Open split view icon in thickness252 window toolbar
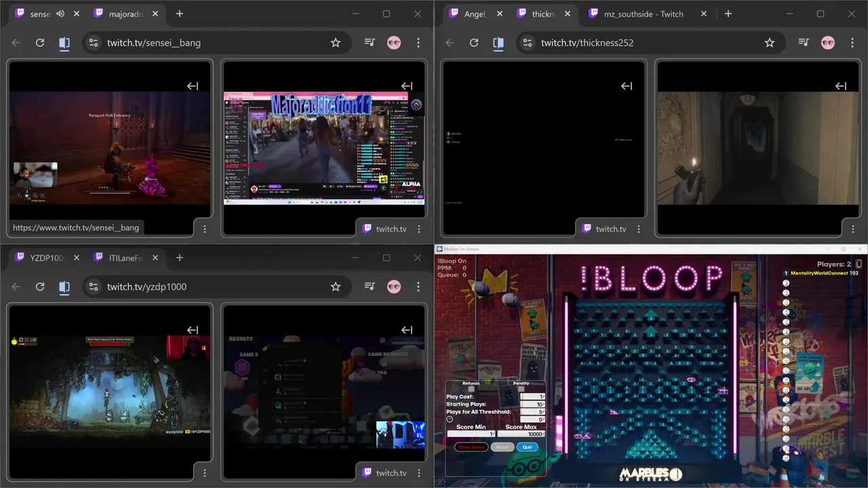This screenshot has width=868, height=488. tap(498, 43)
